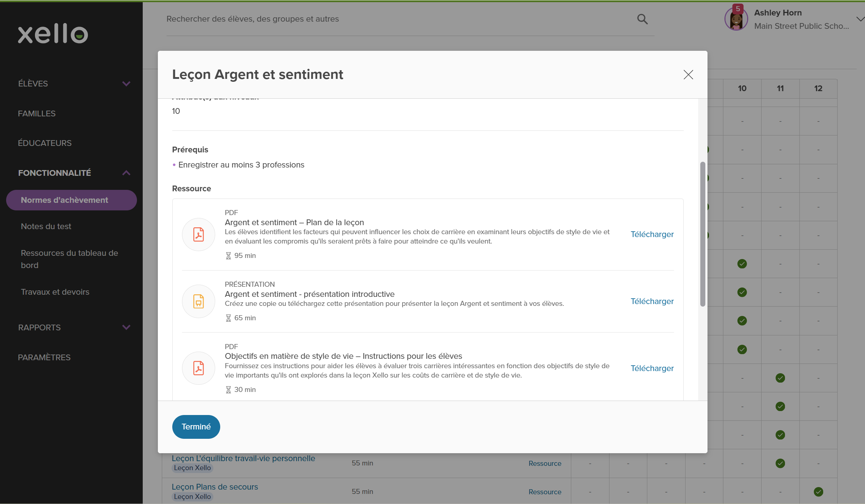Close the Leçon Argent et sentiment dialog
Screen dimensions: 865x504
click(x=688, y=75)
